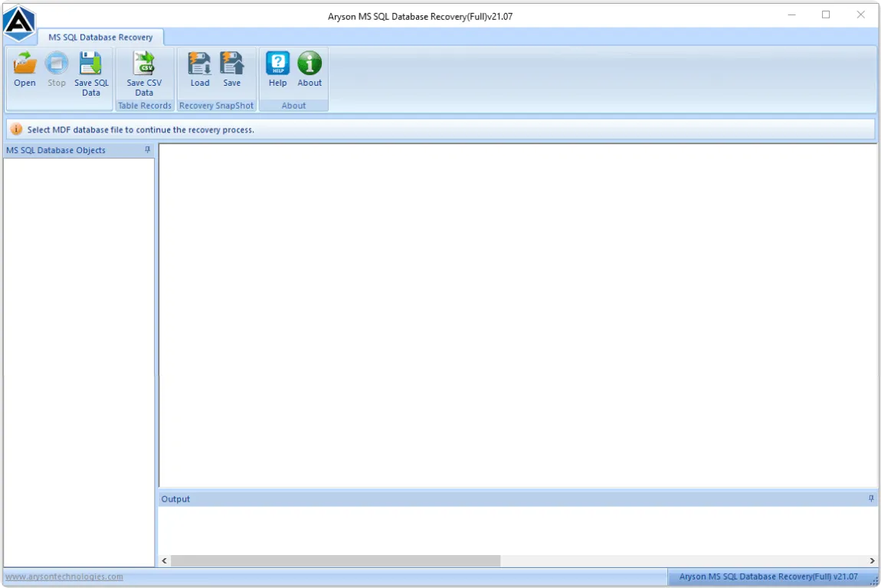The height and width of the screenshot is (588, 881).
Task: Click the warning banner info icon
Action: [15, 129]
